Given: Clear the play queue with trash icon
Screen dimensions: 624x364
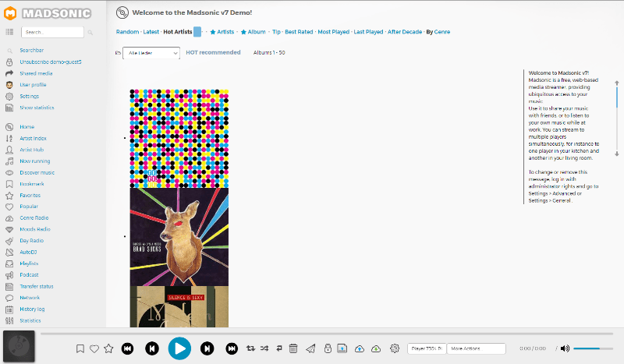Looking at the screenshot, I should 293,348.
